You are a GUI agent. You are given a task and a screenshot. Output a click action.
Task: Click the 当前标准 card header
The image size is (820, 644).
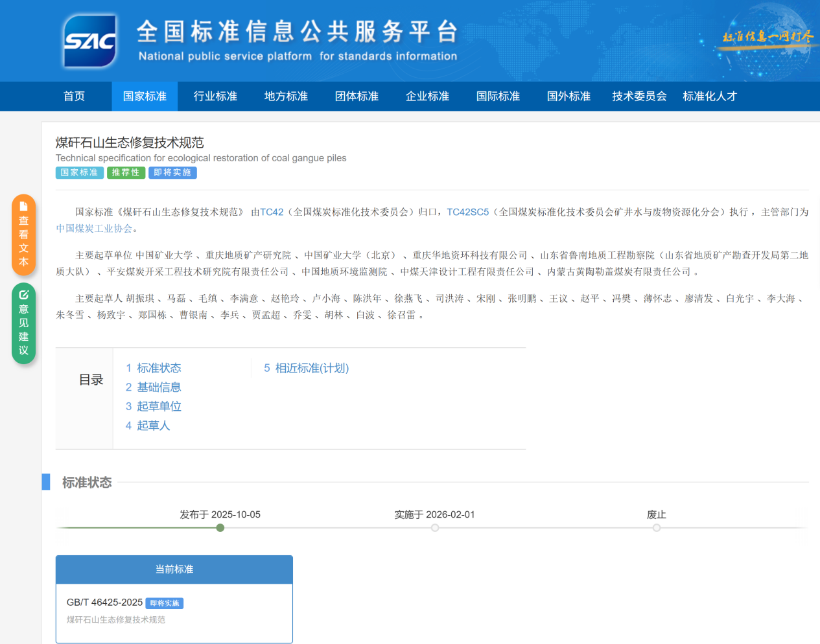(x=174, y=569)
